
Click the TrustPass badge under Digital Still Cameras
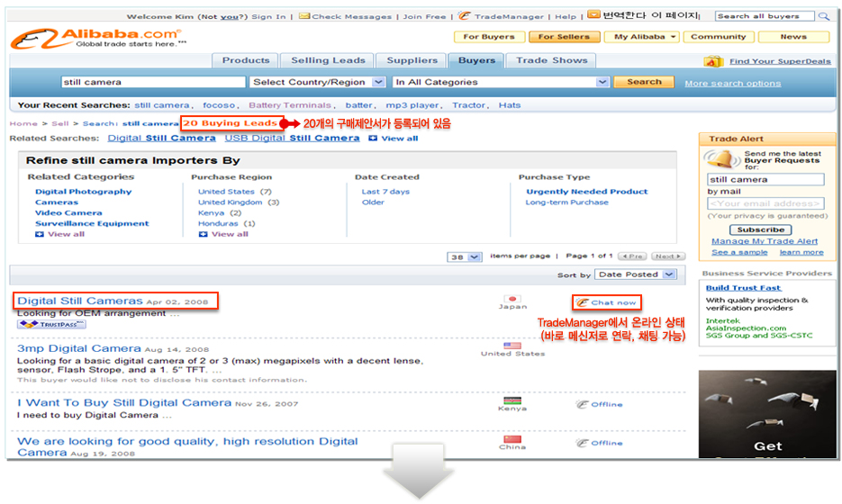[51, 324]
